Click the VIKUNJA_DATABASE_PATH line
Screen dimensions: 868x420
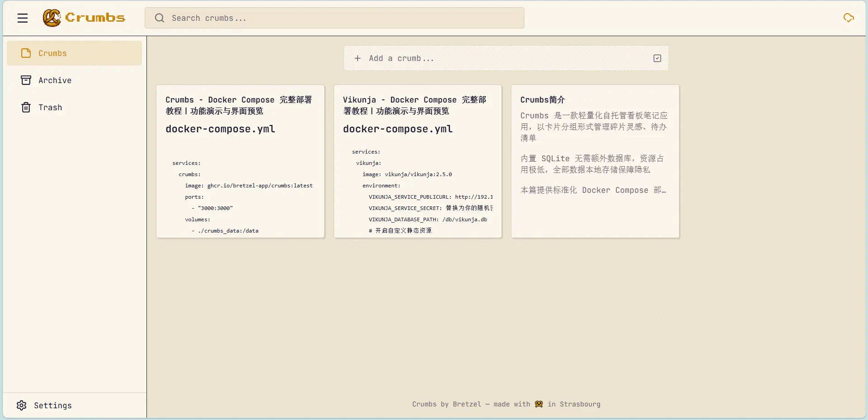coord(428,219)
